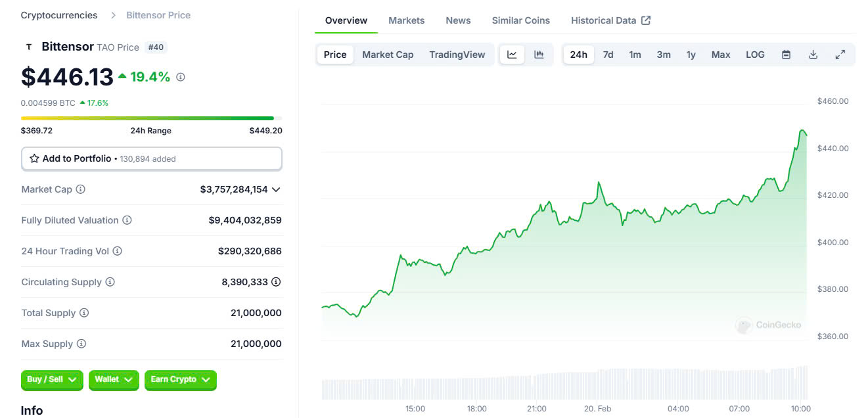Open the Earn Crypto dropdown
868x418 pixels.
180,379
